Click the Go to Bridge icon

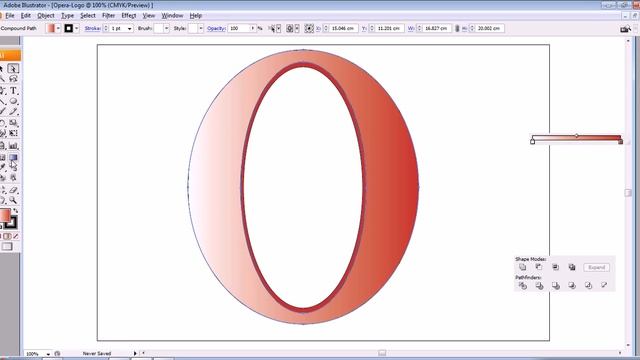625,29
